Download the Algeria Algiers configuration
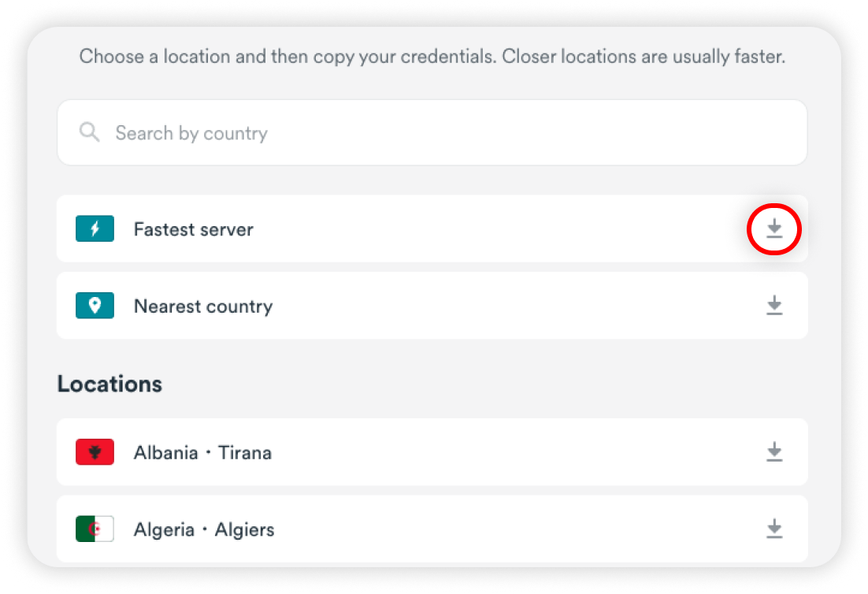This screenshot has width=868, height=594. point(774,529)
